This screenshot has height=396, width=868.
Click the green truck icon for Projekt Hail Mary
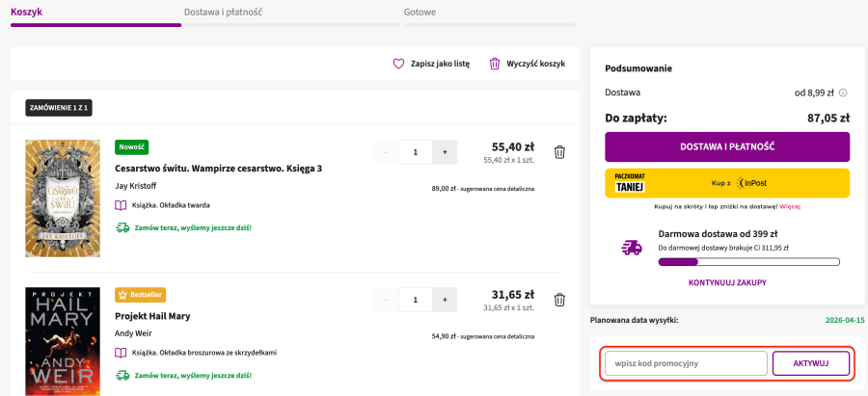(122, 375)
